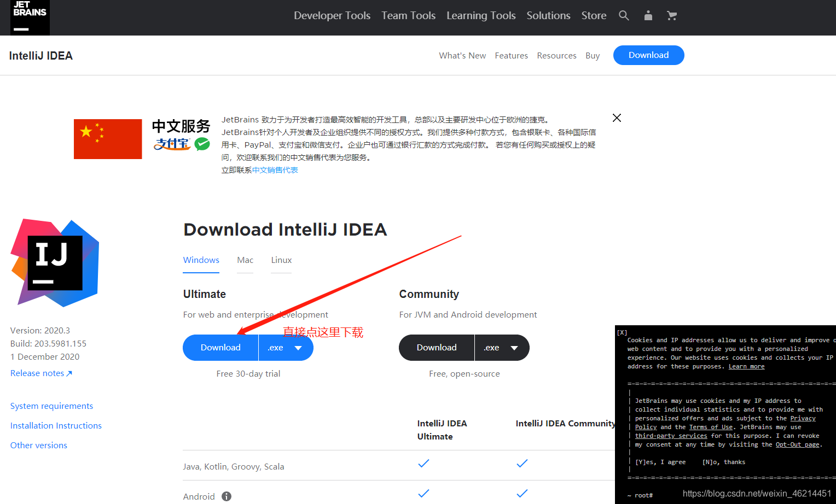This screenshot has width=836, height=504.
Task: Expand the Community .exe format dropdown
Action: [x=502, y=348]
